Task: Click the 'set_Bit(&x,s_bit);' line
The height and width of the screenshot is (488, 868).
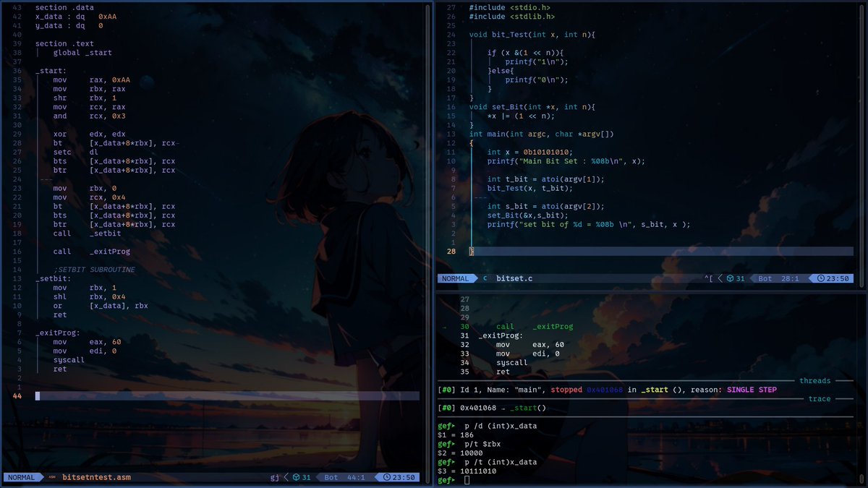Action: point(527,215)
